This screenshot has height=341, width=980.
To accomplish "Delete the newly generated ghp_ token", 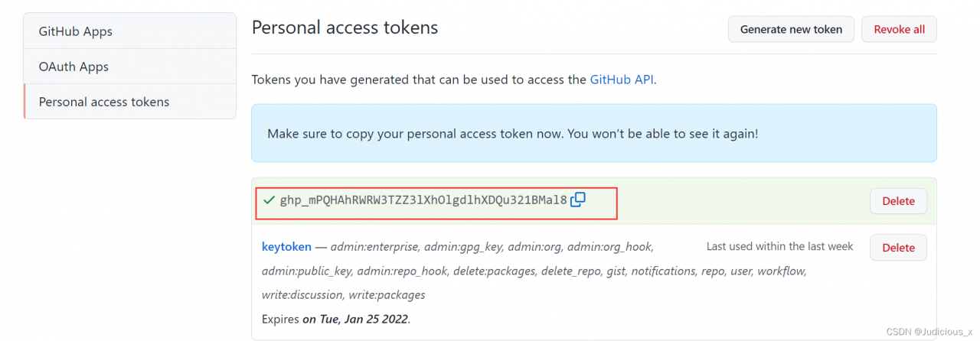I will (898, 201).
